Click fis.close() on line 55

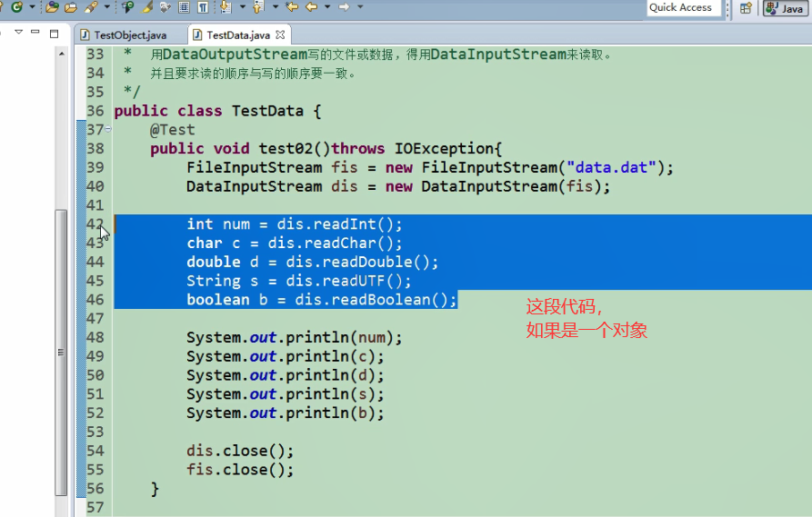(x=236, y=470)
